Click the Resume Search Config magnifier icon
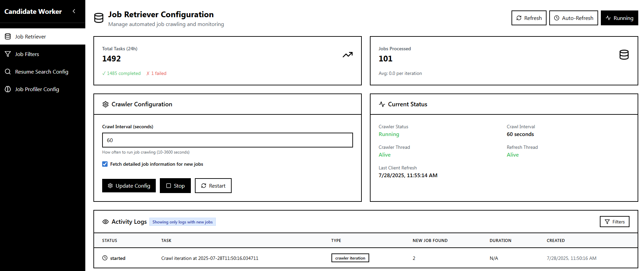 [x=8, y=72]
